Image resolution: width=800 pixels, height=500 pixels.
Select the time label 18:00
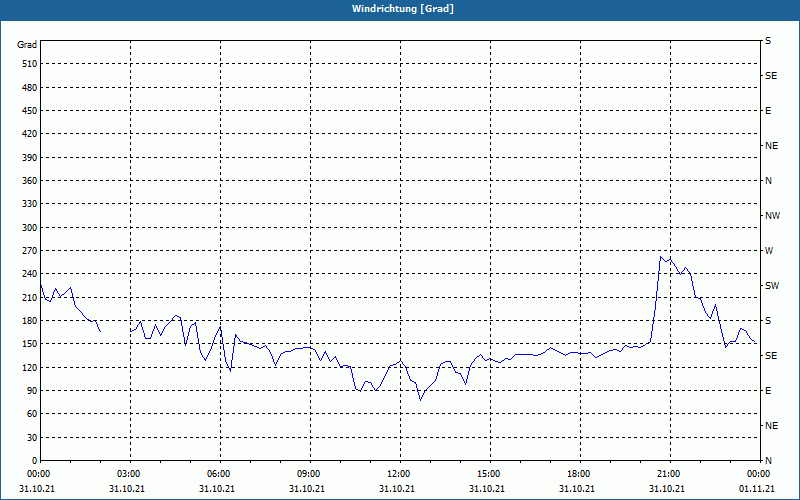580,473
